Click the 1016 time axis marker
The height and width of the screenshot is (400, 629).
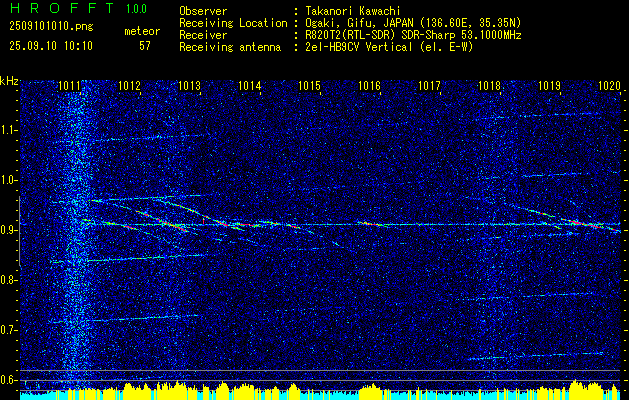click(x=369, y=86)
